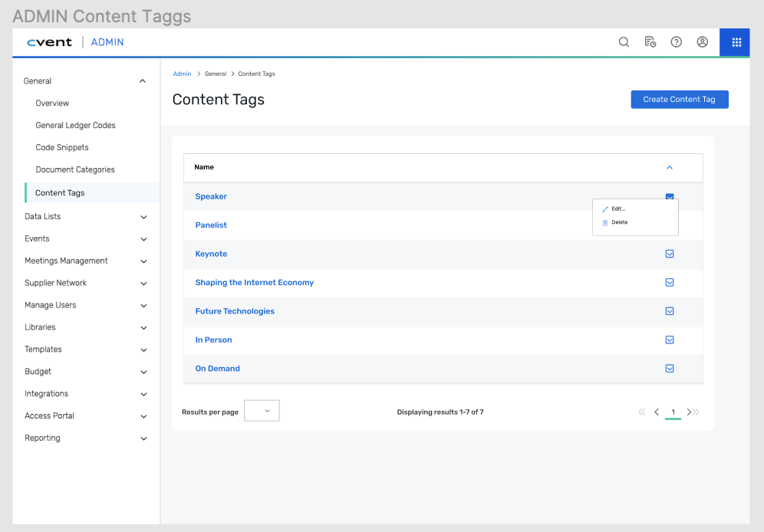Choose Edit from the context menu
Screen dimensions: 764x532
[x=617, y=209]
